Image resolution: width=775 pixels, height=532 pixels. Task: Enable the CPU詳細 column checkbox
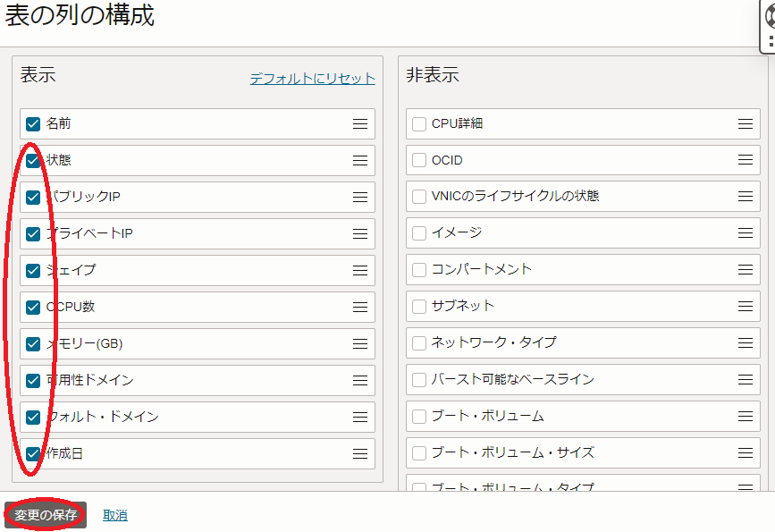tap(419, 124)
